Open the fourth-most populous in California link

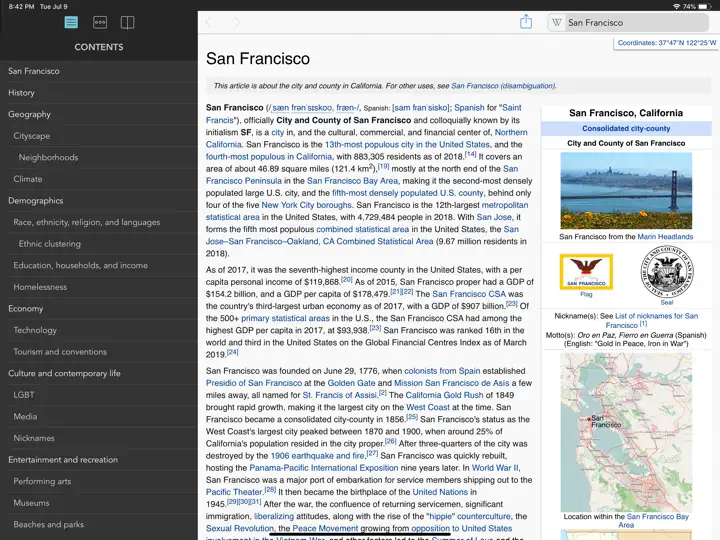(x=269, y=157)
